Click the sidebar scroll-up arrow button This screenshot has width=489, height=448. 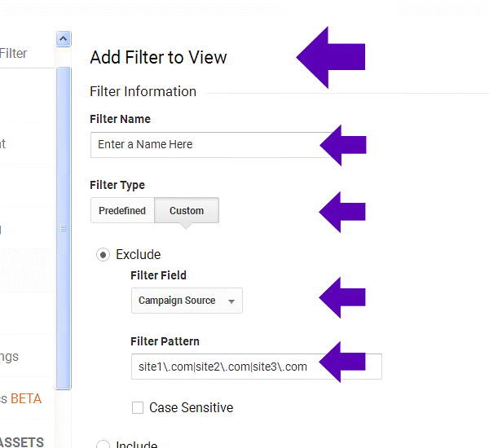[63, 38]
